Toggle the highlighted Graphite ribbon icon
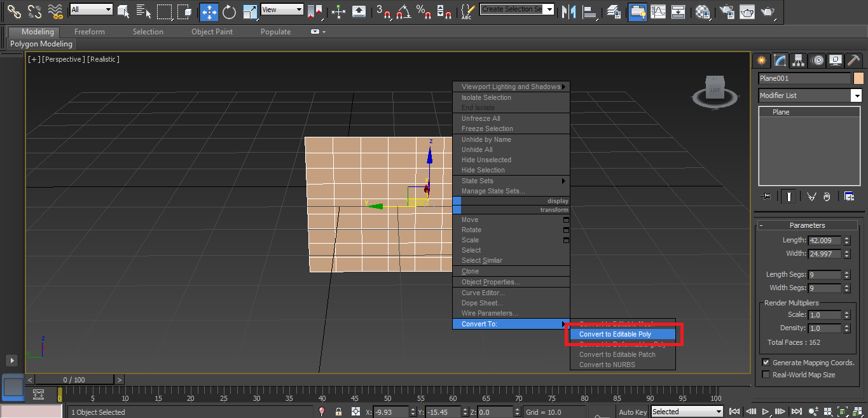The image size is (868, 418). pyautogui.click(x=638, y=11)
